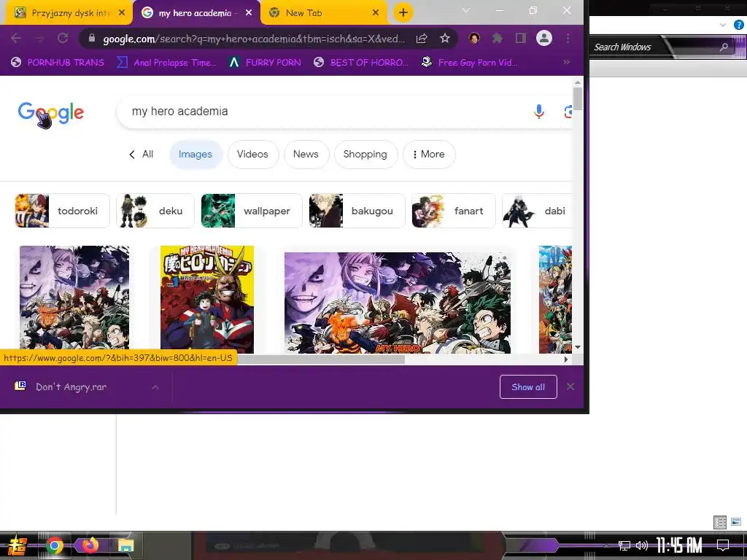Image resolution: width=747 pixels, height=560 pixels.
Task: Filter images by bakugou chip
Action: [x=357, y=211]
